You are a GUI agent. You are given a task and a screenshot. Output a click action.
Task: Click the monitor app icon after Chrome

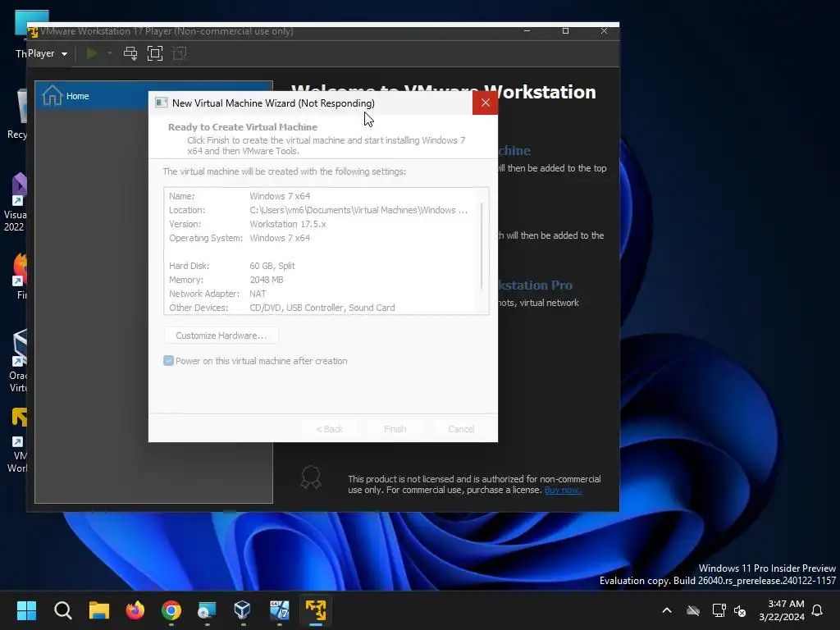pos(207,610)
